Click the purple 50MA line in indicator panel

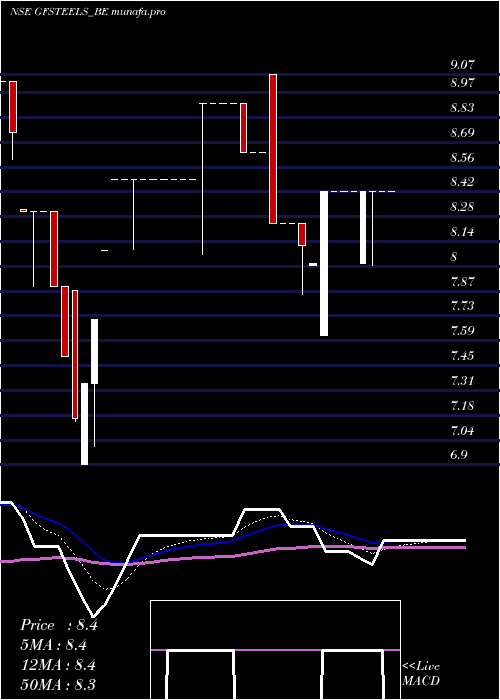point(232,555)
